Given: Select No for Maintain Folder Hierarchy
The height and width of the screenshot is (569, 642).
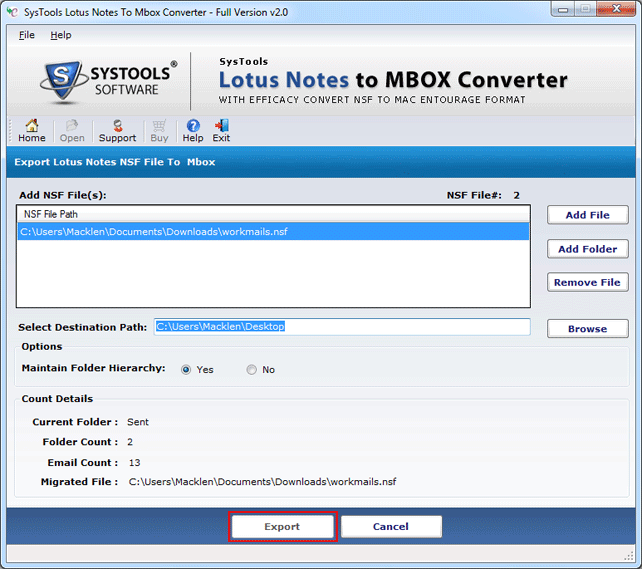Looking at the screenshot, I should point(251,370).
